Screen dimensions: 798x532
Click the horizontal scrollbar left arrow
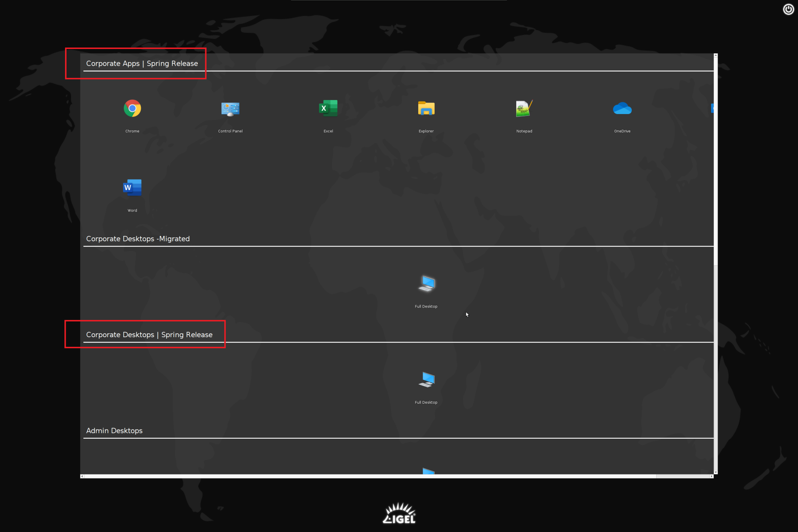(82, 476)
